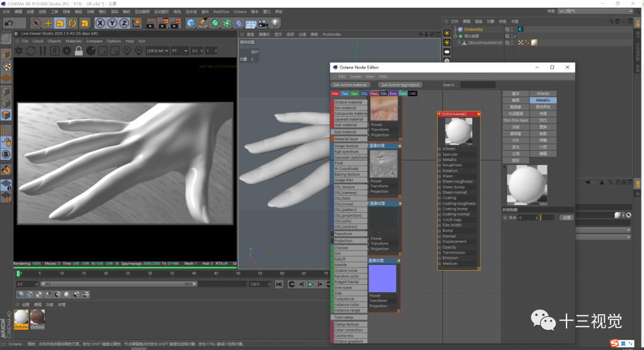This screenshot has width=644, height=350.
Task: Open Render Settings clapperboard gear icon
Action: 175,23
